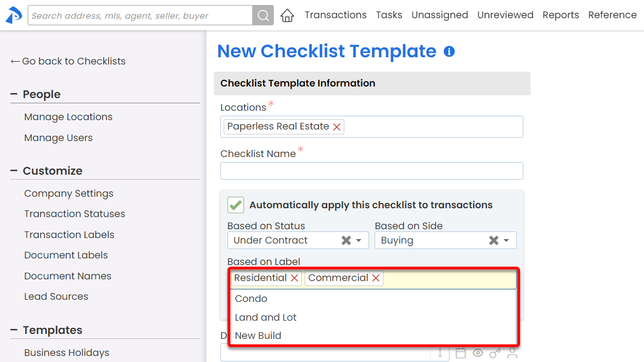This screenshot has height=362, width=644.
Task: Remove Paperless Real Estate location tag
Action: coord(337,127)
